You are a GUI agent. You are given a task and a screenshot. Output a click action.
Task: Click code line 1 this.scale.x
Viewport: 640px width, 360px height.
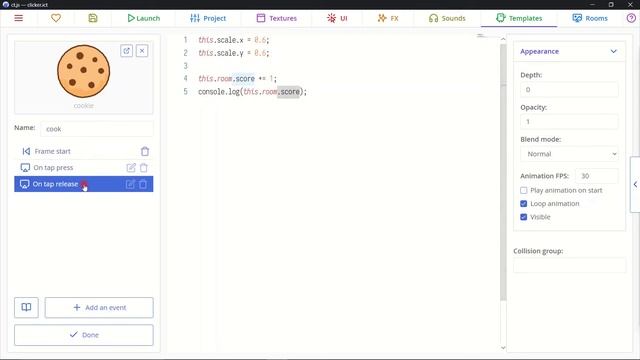coord(234,40)
